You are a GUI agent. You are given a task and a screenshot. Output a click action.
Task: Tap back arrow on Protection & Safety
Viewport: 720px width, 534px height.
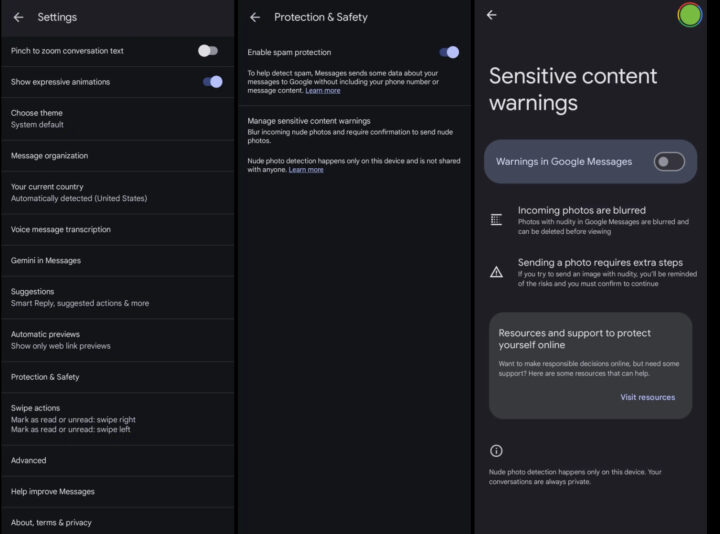click(x=255, y=17)
